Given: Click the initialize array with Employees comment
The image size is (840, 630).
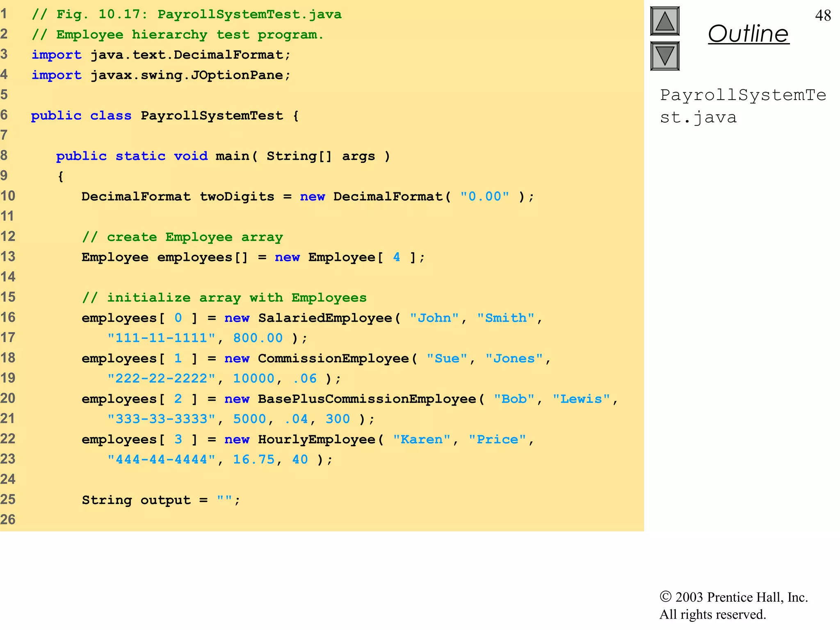Looking at the screenshot, I should tap(224, 297).
